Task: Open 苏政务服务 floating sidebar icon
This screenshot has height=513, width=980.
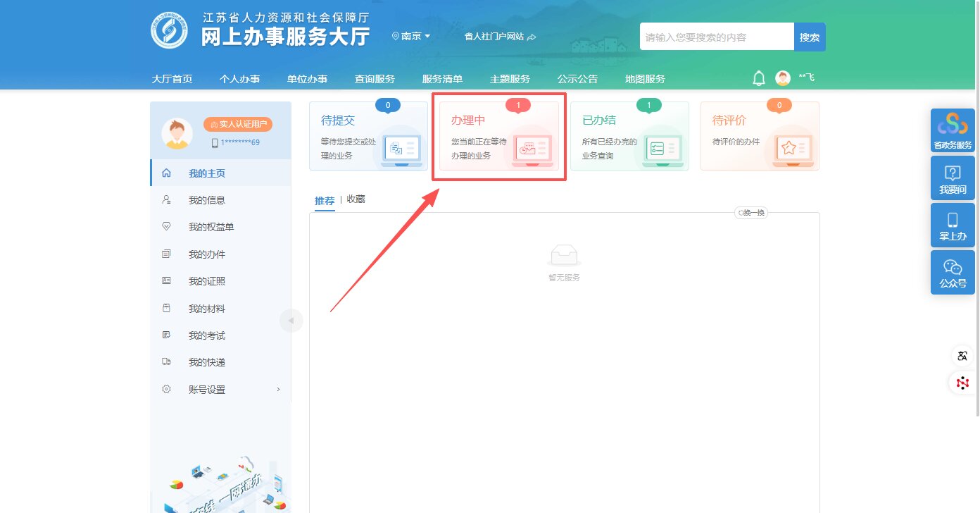Action: 953,130
